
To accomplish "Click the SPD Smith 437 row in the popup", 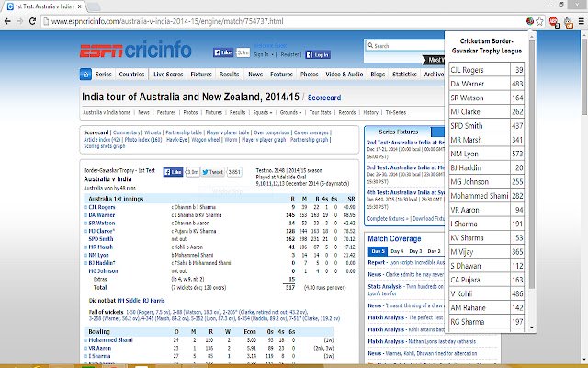I will (x=486, y=126).
